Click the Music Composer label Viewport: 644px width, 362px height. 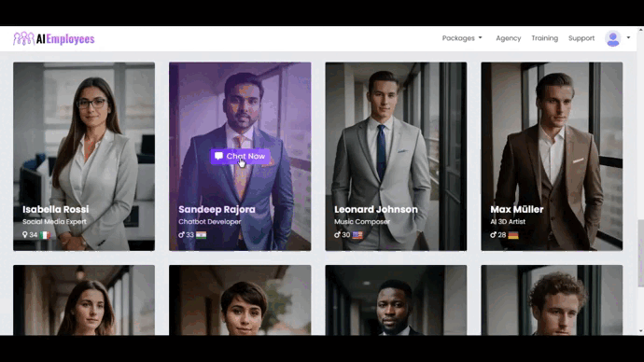pos(362,222)
